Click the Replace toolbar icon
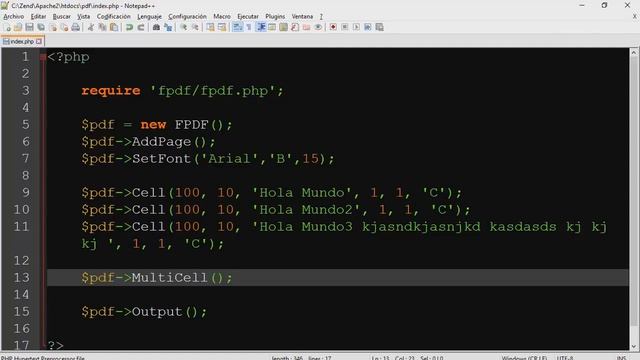Viewport: 640px width, 360px height. [x=168, y=27]
